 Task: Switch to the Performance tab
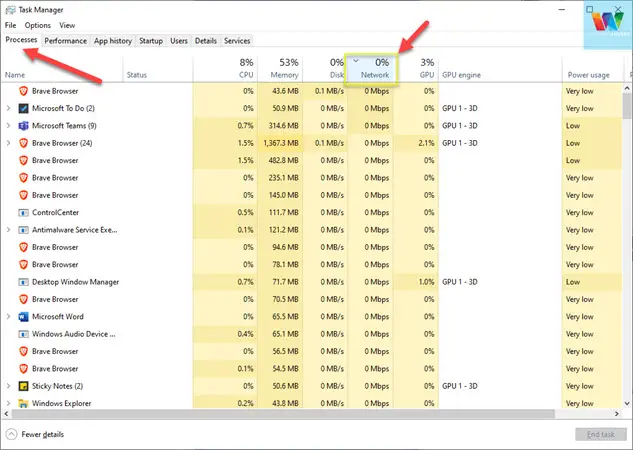[x=65, y=41]
